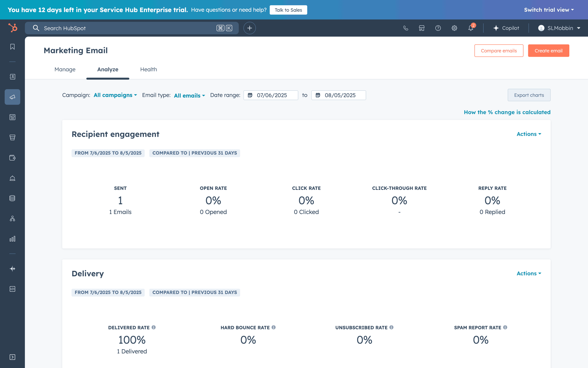588x368 pixels.
Task: Click the Export charts button
Action: (529, 95)
